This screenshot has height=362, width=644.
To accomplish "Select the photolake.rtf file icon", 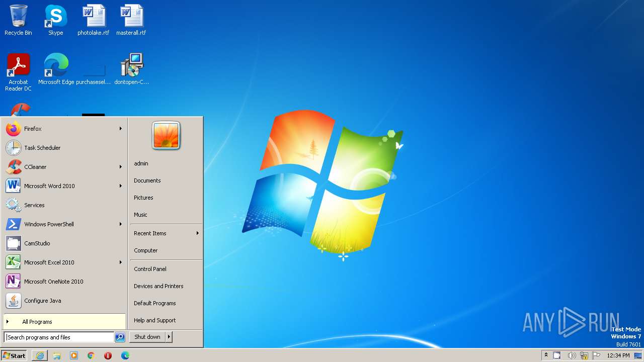I will (x=93, y=20).
